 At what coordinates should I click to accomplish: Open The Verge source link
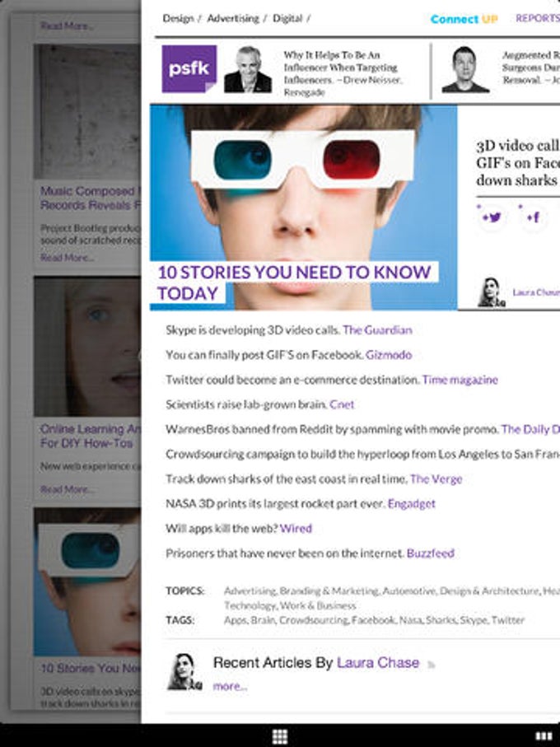coord(436,479)
